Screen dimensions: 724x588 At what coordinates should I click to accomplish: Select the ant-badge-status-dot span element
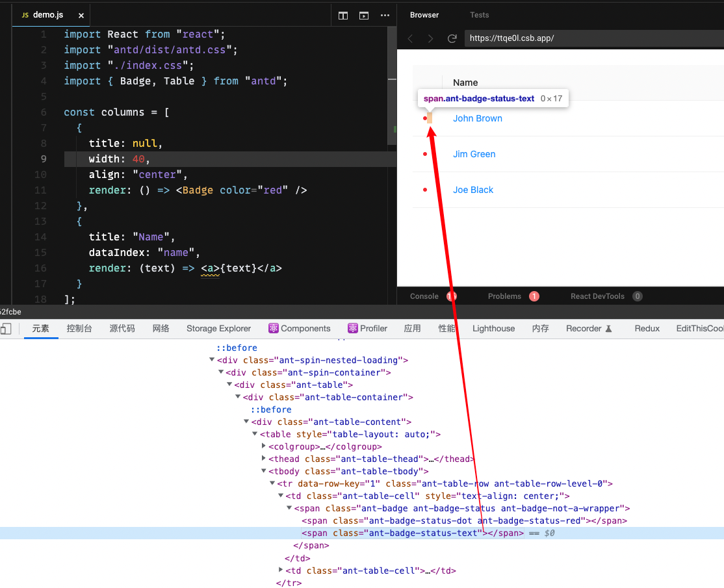[x=464, y=520]
